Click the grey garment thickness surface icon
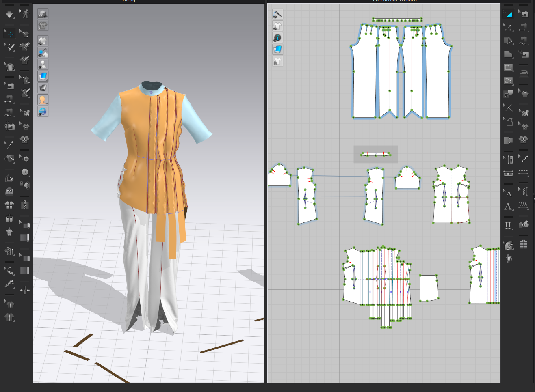This screenshot has height=392, width=535. point(43,88)
